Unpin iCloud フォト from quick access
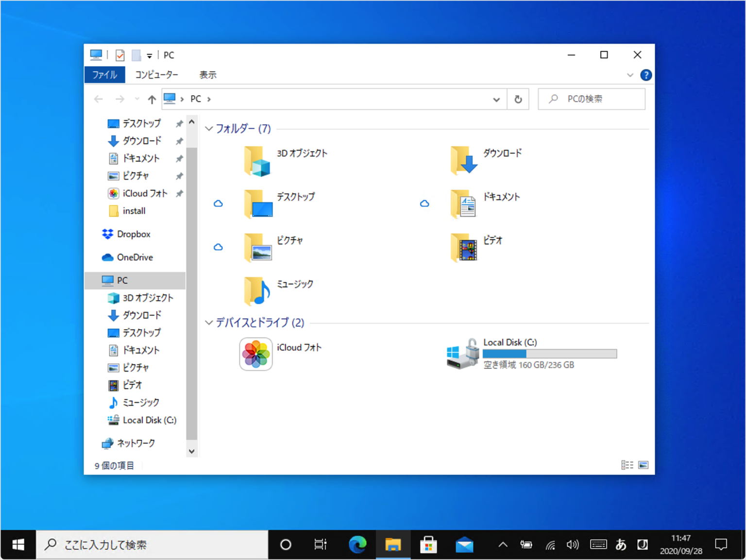This screenshot has height=560, width=746. [179, 193]
